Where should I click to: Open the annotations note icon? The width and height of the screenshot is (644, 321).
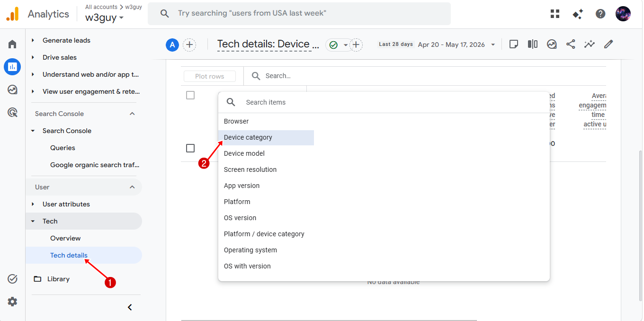[514, 44]
